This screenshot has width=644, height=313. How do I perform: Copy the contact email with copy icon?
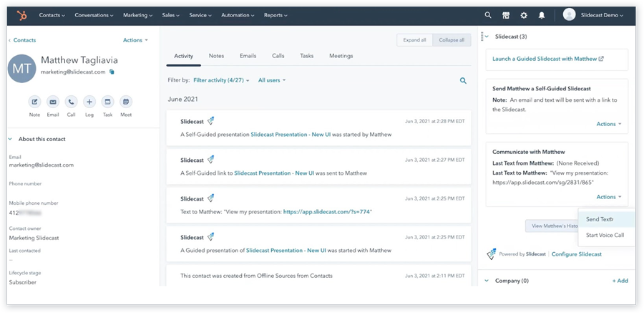112,72
